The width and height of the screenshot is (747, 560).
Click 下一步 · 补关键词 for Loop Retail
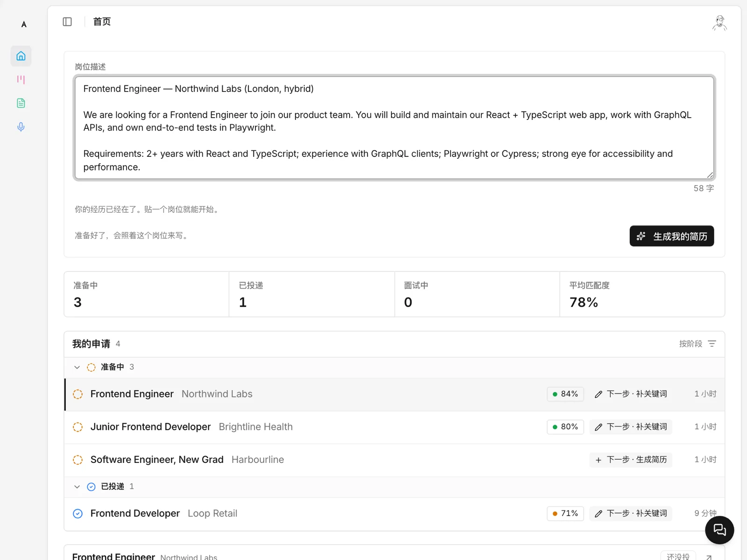point(631,513)
